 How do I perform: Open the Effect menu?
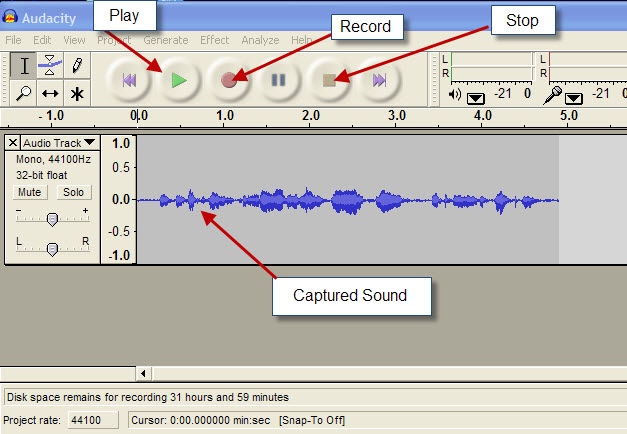[x=215, y=40]
